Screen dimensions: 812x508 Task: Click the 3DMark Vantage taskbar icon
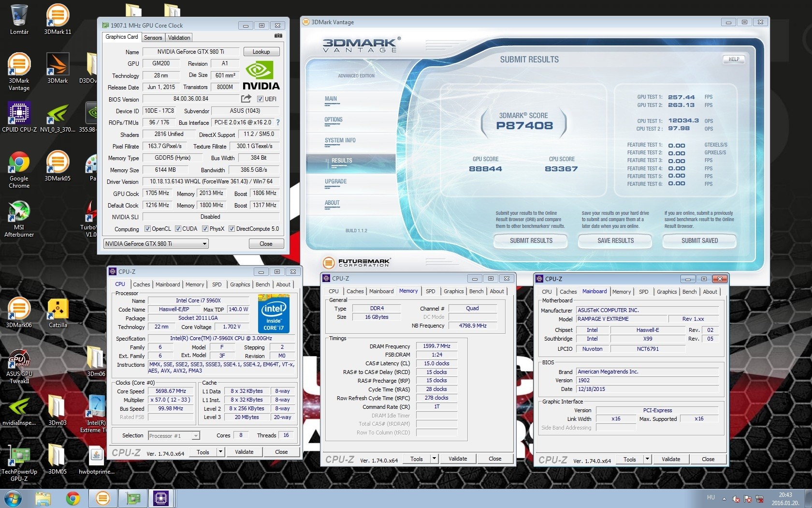point(102,498)
